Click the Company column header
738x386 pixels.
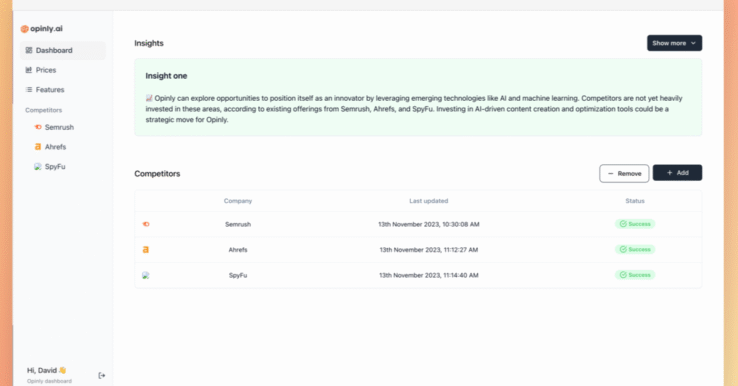click(238, 201)
